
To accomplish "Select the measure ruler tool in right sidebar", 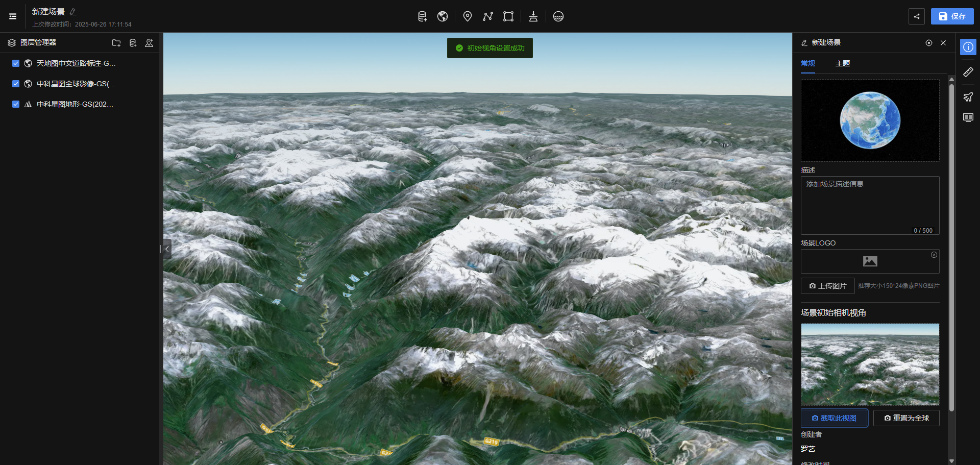I will (x=968, y=71).
